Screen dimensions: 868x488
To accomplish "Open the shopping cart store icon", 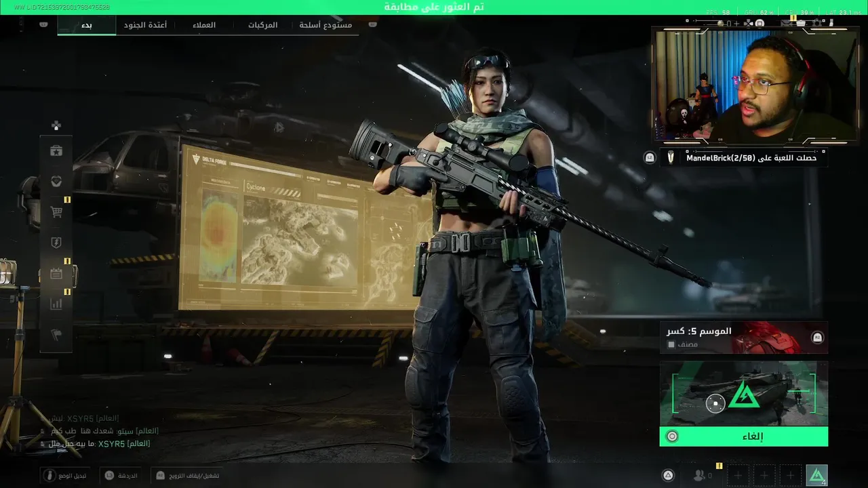I will pyautogui.click(x=56, y=212).
